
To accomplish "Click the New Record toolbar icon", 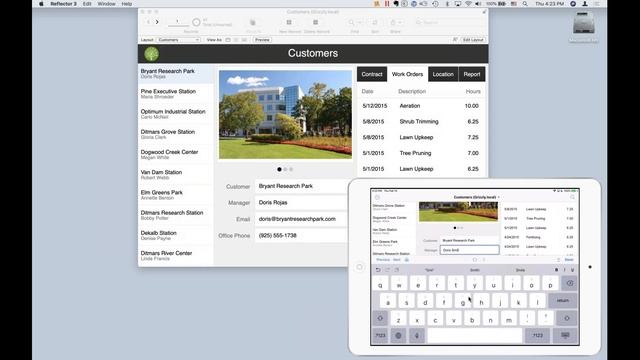I will pyautogui.click(x=289, y=22).
